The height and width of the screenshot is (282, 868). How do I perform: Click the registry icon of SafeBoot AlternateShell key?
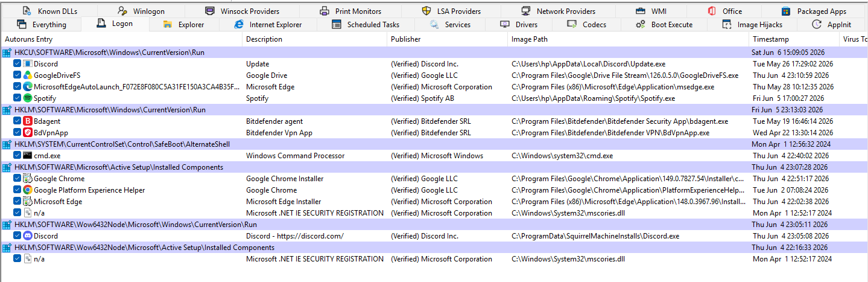tap(7, 144)
